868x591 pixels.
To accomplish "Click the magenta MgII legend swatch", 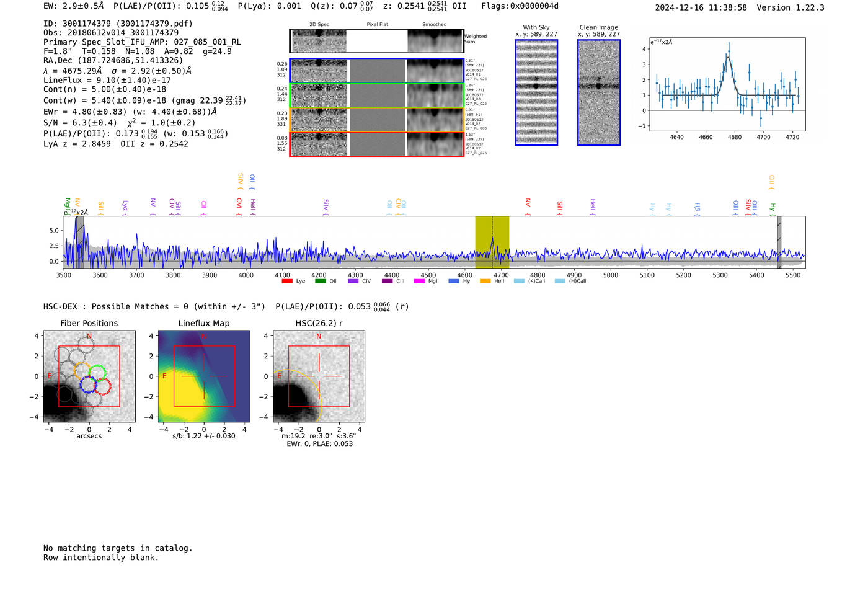I will coord(419,282).
